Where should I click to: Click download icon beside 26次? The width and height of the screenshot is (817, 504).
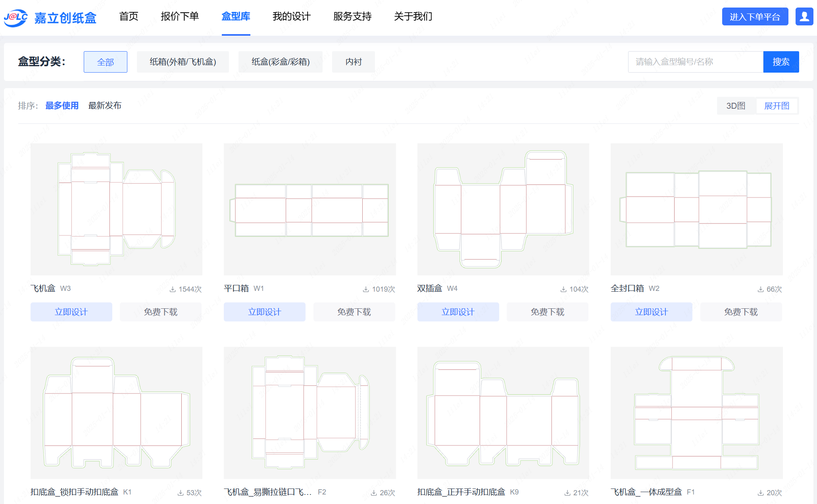[x=374, y=493]
